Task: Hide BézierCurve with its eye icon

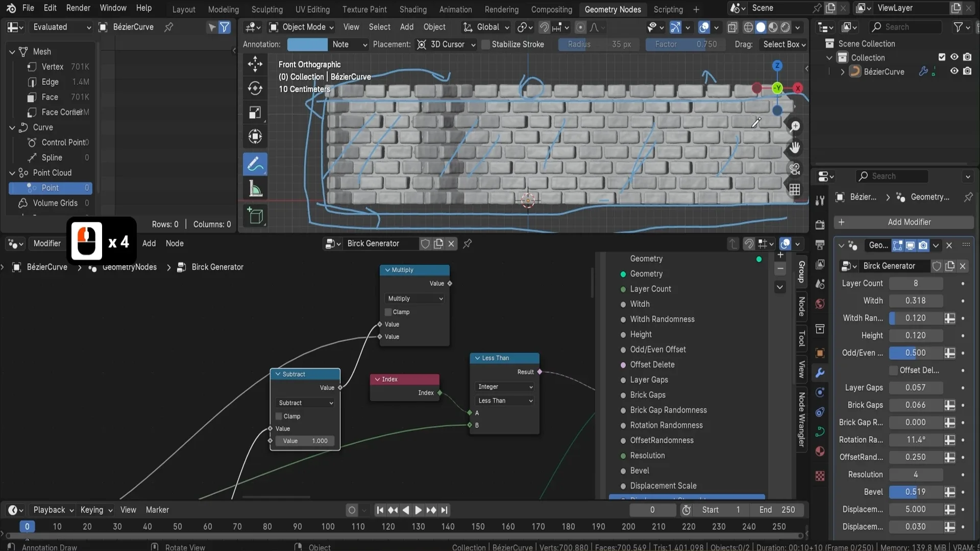Action: coord(953,71)
